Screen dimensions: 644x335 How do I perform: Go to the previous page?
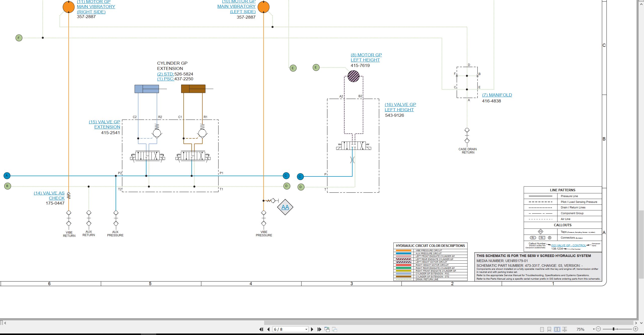point(268,329)
